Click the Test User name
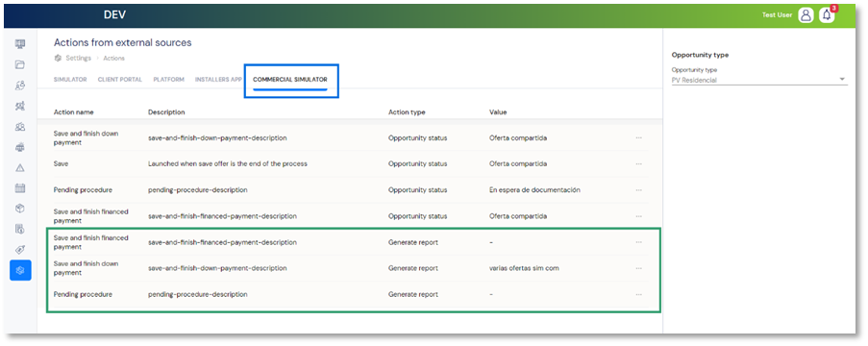 (778, 15)
